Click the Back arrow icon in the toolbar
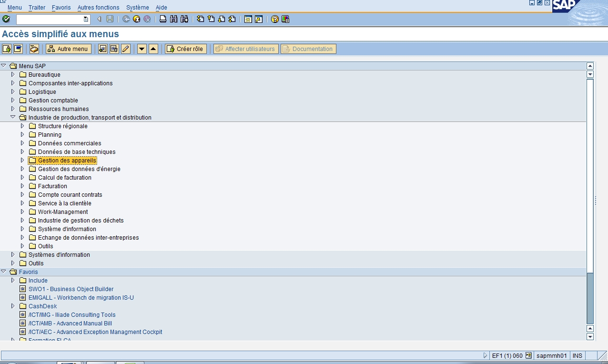 pos(126,19)
